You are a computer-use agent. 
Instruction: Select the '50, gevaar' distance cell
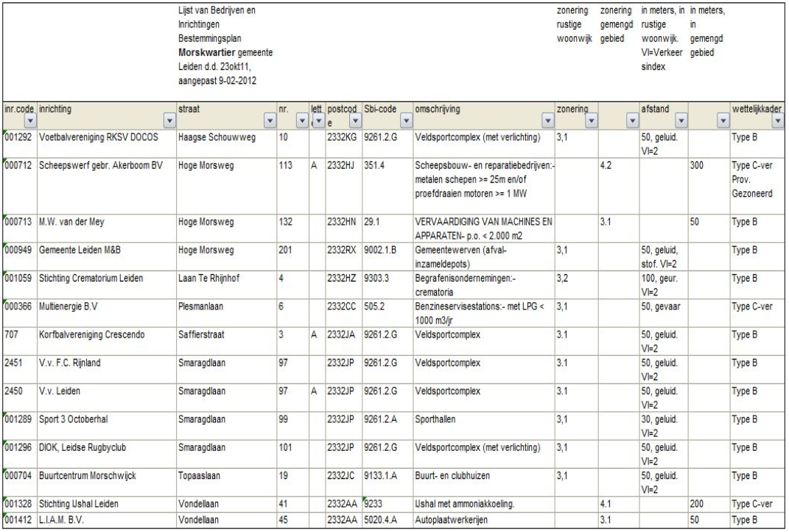pos(663,312)
